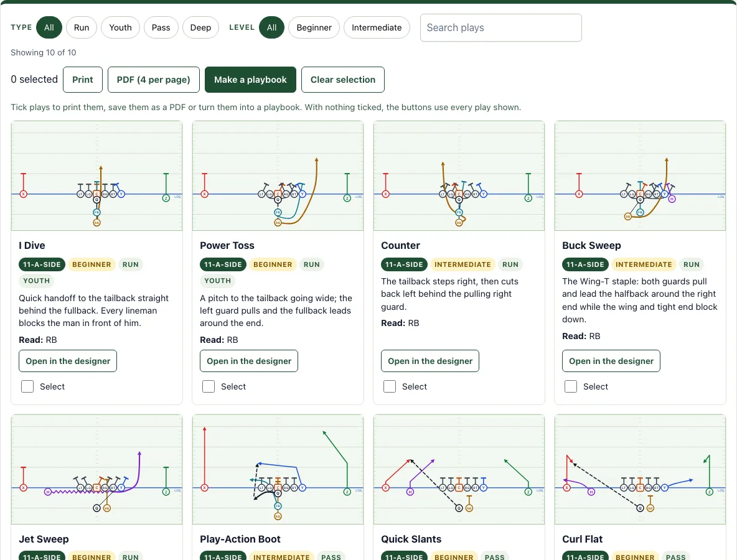The width and height of the screenshot is (737, 560).
Task: Filter play type by Pass
Action: (x=161, y=28)
